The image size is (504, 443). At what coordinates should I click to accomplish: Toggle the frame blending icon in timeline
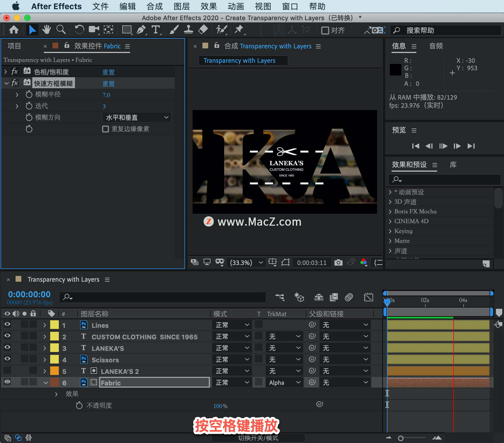[x=334, y=297]
